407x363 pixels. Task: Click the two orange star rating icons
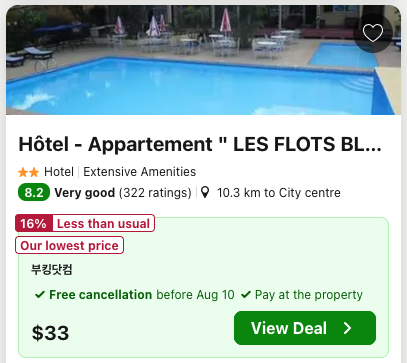28,172
